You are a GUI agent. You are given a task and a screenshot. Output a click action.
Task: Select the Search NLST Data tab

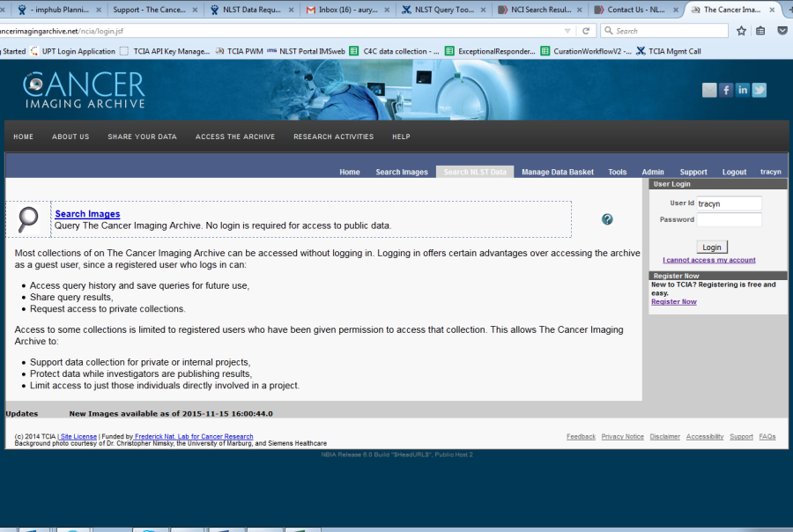click(x=475, y=172)
